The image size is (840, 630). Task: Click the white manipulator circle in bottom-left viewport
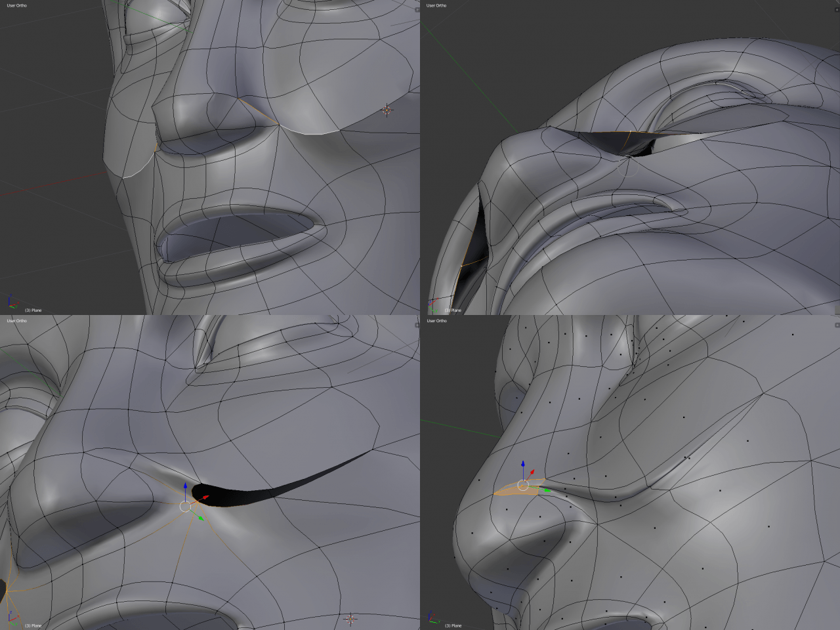point(186,506)
